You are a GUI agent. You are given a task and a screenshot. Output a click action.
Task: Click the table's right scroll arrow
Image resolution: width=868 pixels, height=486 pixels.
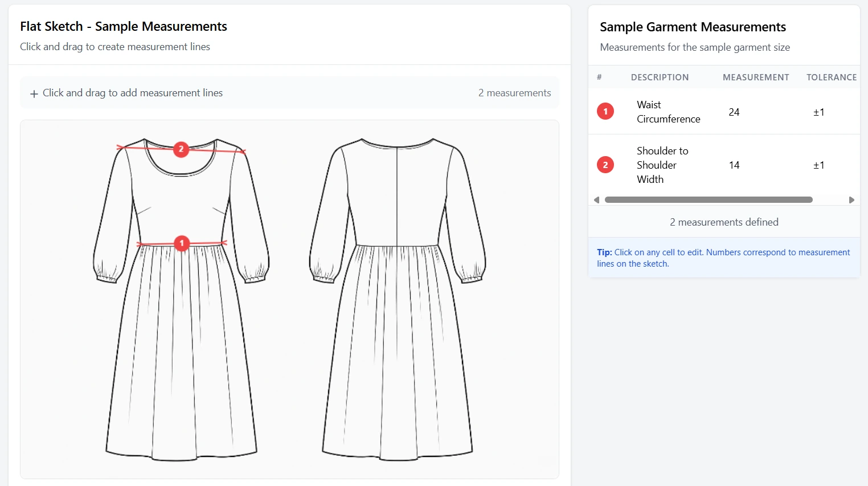click(851, 200)
